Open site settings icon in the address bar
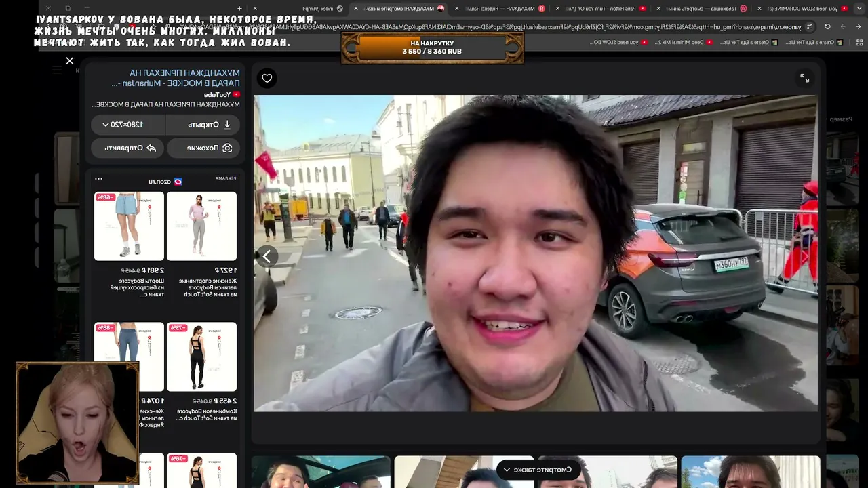This screenshot has height=488, width=868. [x=809, y=27]
